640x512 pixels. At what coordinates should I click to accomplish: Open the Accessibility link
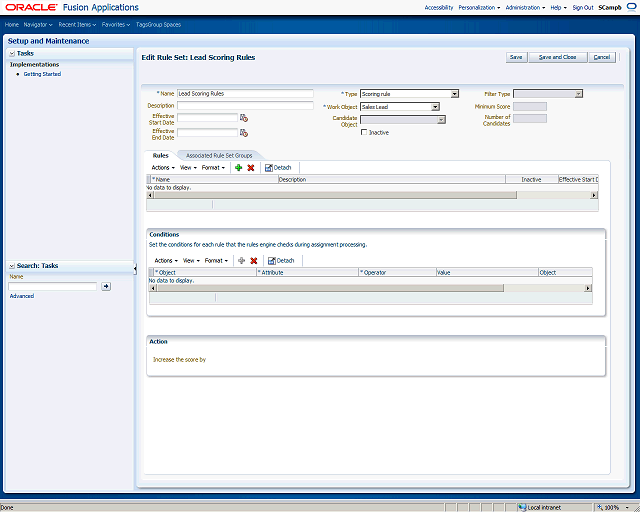pyautogui.click(x=439, y=7)
